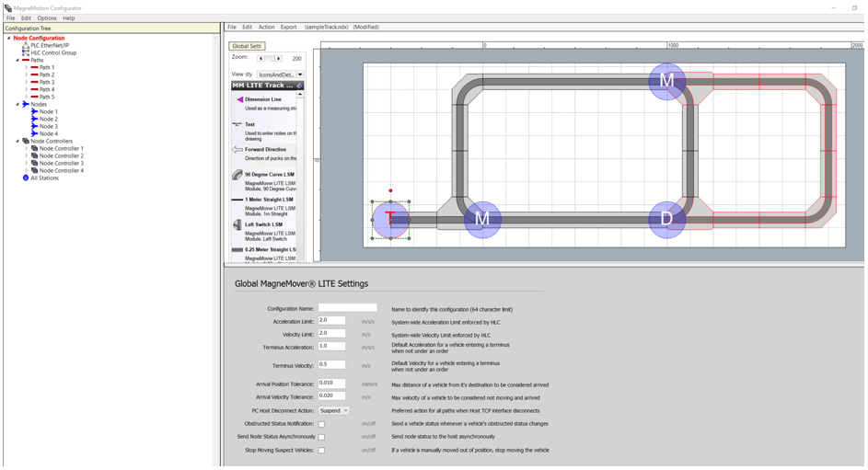Enable Send Node Status Asynchronously checkbox
This screenshot has width=868, height=470.
321,437
